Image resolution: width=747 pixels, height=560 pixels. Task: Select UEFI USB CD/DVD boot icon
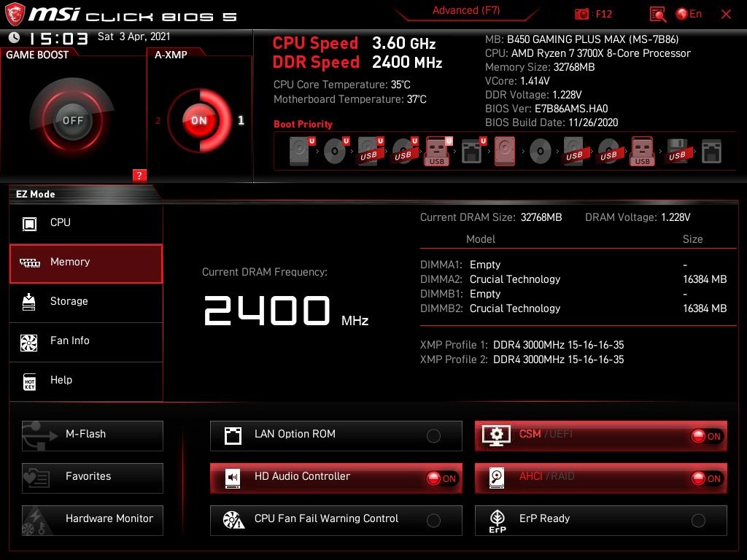click(x=405, y=152)
